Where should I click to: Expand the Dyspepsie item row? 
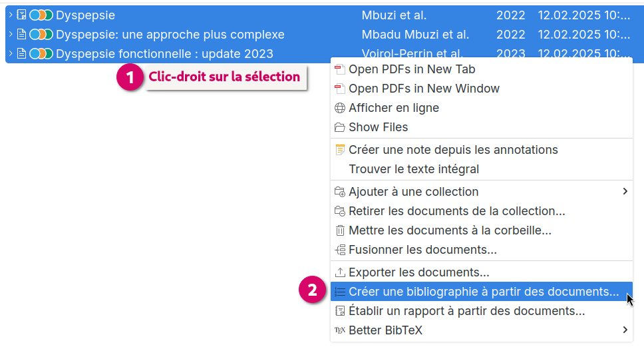click(x=11, y=15)
